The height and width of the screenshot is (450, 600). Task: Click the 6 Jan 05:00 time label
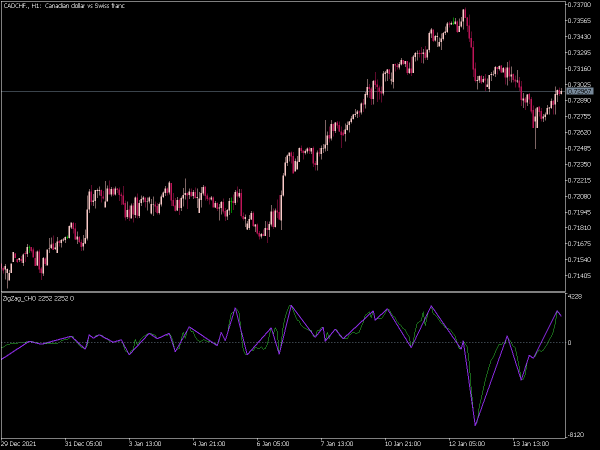click(273, 444)
